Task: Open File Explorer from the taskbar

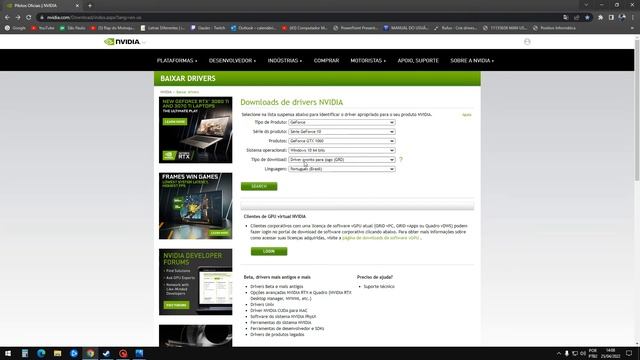Action: click(x=58, y=353)
